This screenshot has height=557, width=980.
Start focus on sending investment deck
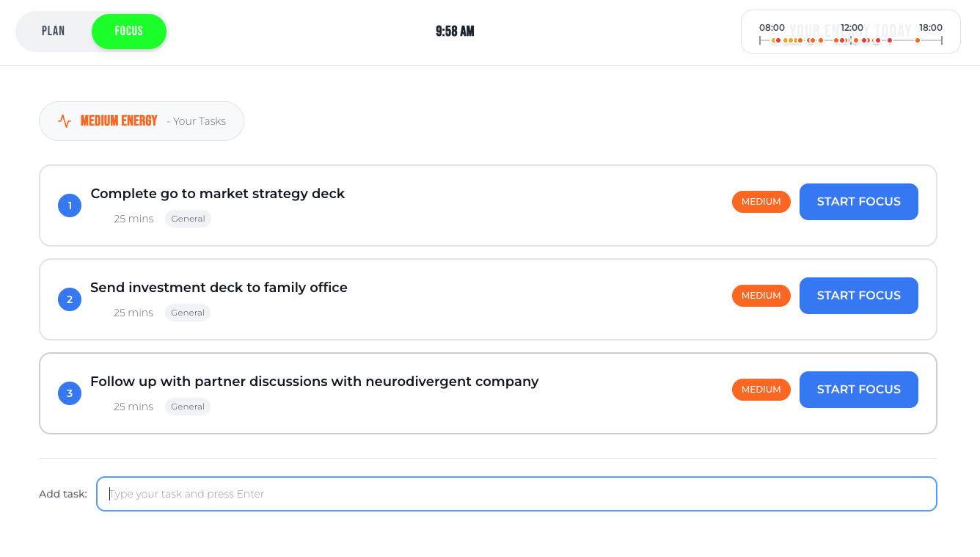pyautogui.click(x=858, y=296)
